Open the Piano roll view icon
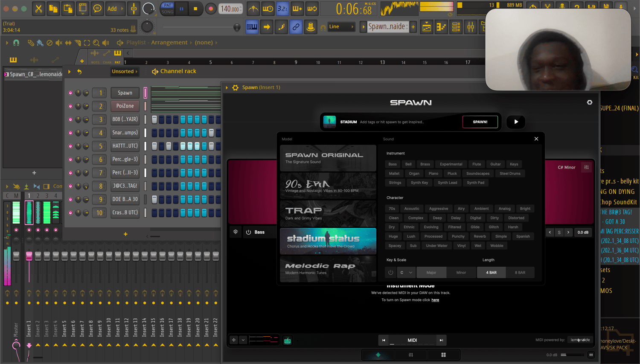 click(x=441, y=27)
